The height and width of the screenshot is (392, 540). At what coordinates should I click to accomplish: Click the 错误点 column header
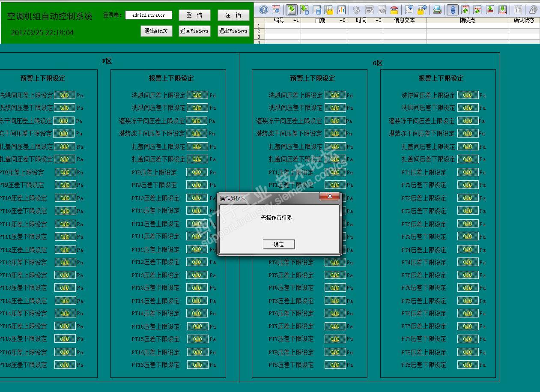[x=468, y=20]
